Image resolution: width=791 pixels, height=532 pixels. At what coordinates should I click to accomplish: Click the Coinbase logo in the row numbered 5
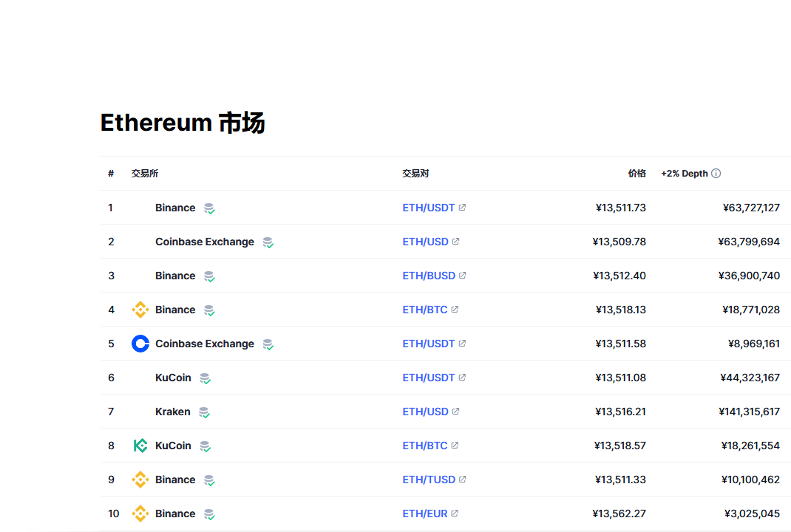click(x=140, y=344)
